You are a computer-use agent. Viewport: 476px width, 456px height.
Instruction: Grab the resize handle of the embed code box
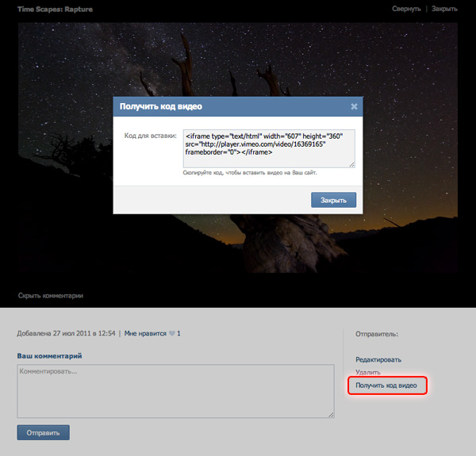[351, 164]
